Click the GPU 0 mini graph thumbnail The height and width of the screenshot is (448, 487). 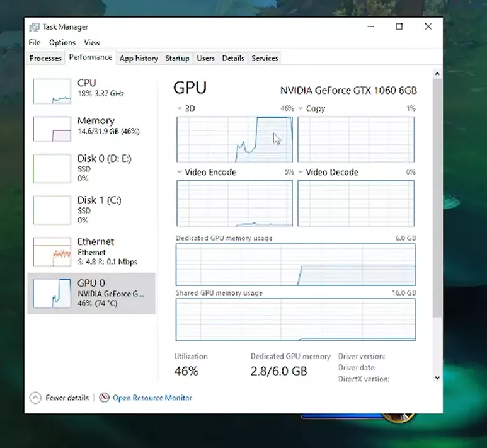coord(52,294)
